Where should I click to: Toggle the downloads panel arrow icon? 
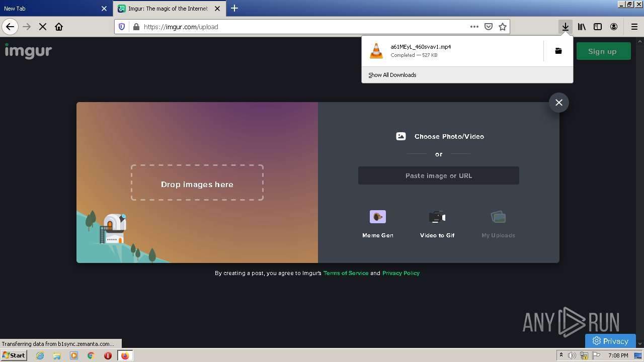[566, 27]
